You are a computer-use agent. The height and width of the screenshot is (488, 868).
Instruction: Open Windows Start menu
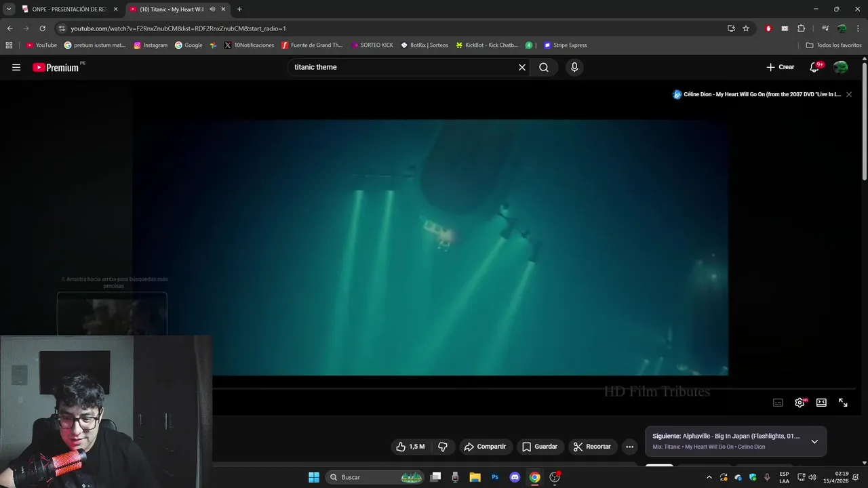pos(314,477)
